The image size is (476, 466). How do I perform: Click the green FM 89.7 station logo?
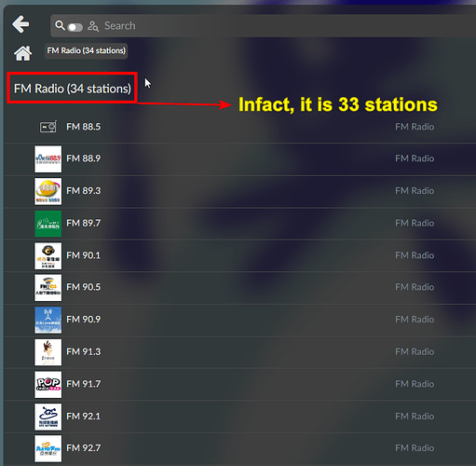pos(48,224)
